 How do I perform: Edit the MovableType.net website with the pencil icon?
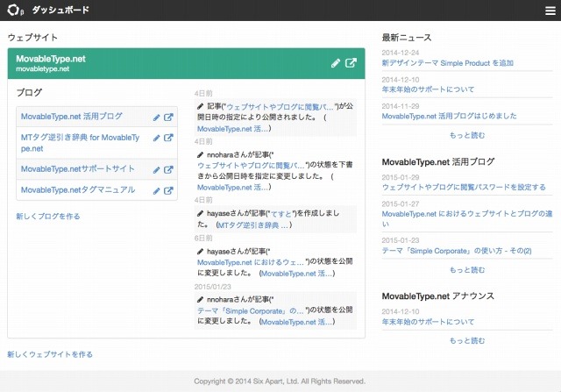(335, 63)
